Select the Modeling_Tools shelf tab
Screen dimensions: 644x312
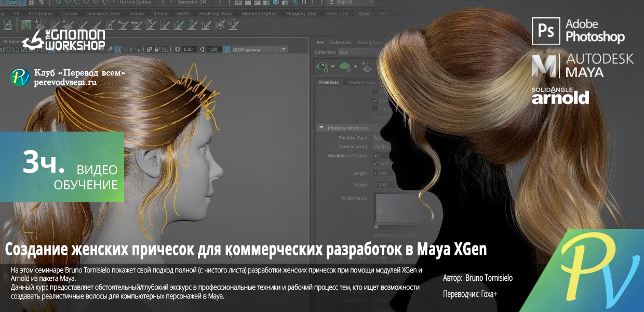pos(216,14)
